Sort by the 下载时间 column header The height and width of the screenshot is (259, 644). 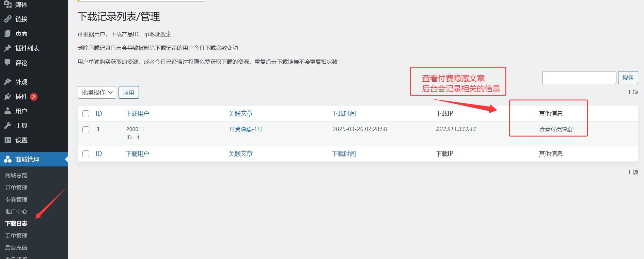pos(344,114)
